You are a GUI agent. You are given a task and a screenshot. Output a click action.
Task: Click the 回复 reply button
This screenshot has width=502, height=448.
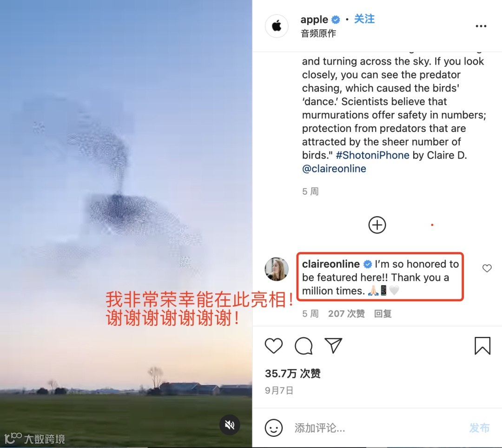pyautogui.click(x=383, y=314)
